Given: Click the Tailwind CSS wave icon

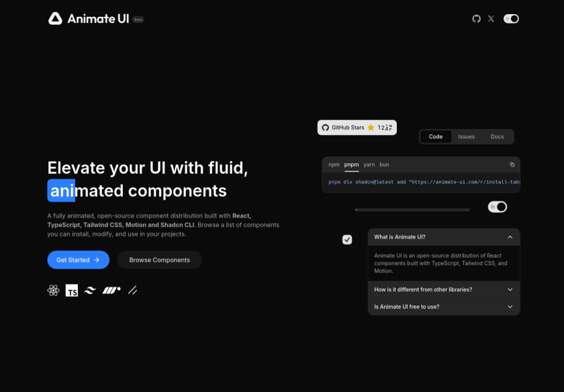Looking at the screenshot, I should click(90, 290).
